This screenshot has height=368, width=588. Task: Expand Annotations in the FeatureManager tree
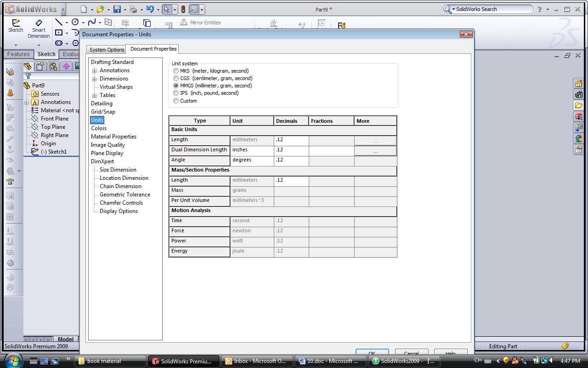tap(27, 102)
